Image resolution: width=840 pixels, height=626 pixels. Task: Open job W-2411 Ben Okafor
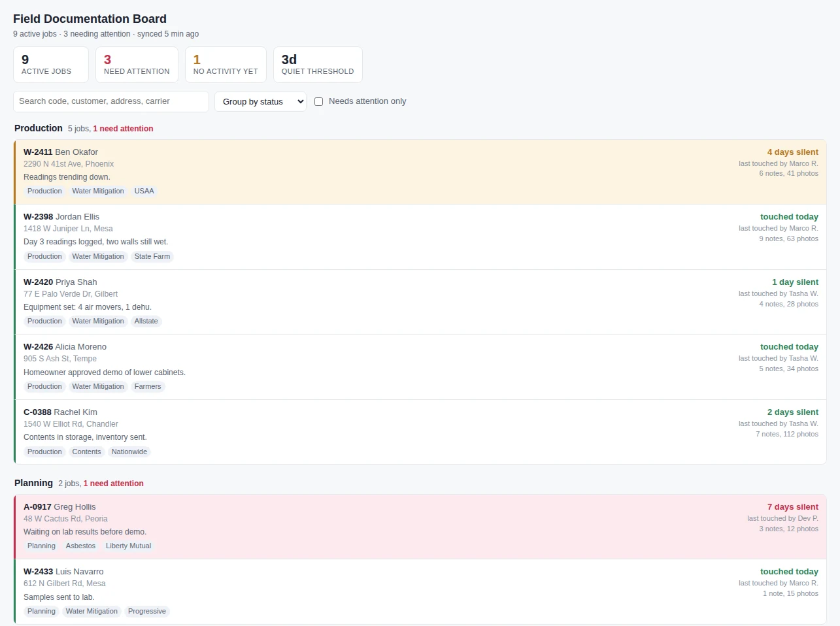(x=420, y=172)
